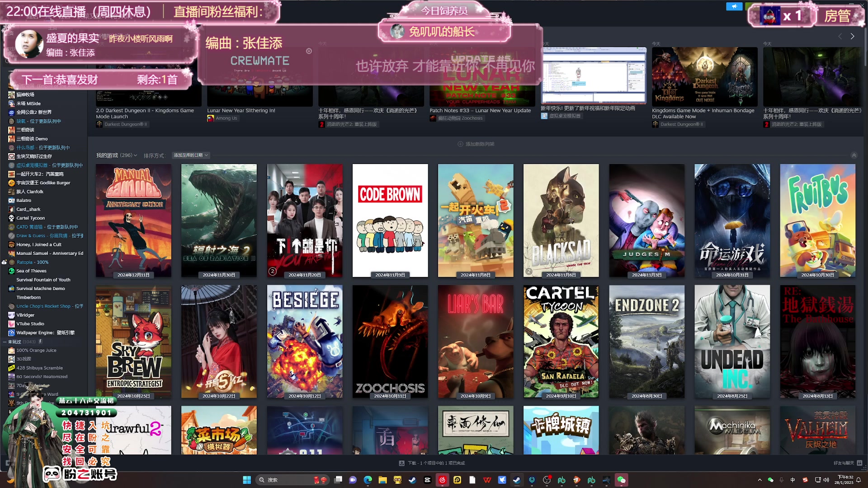Click the active Steam taskbar icon
Viewport: 868px width, 488px height.
coord(517,480)
